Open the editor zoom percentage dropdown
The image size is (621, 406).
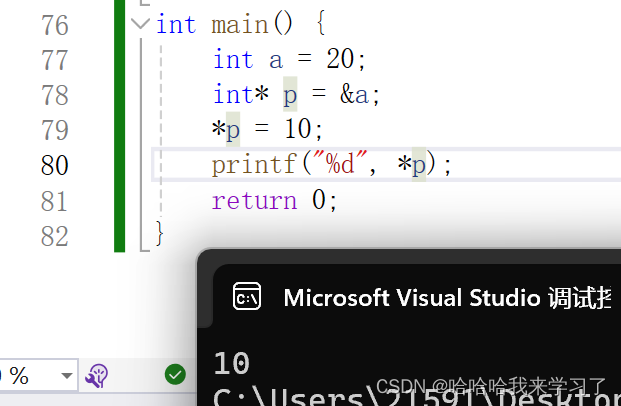pyautogui.click(x=67, y=375)
